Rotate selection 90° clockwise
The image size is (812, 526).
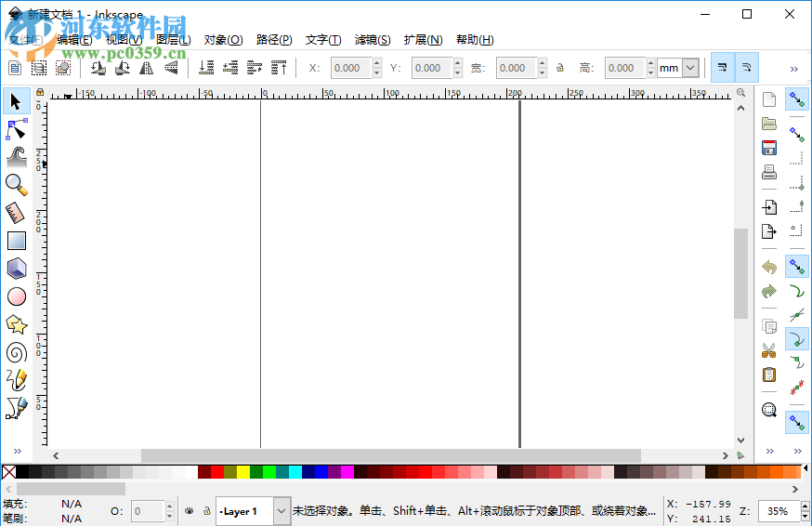click(123, 68)
